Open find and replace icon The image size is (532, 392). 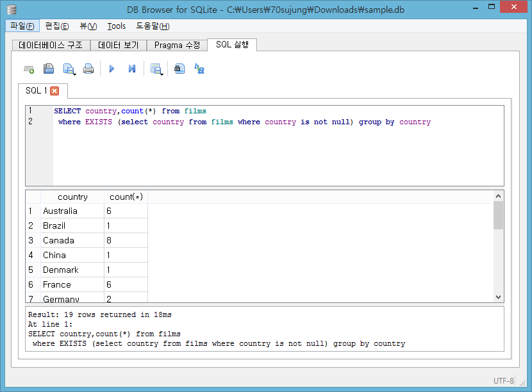(199, 69)
